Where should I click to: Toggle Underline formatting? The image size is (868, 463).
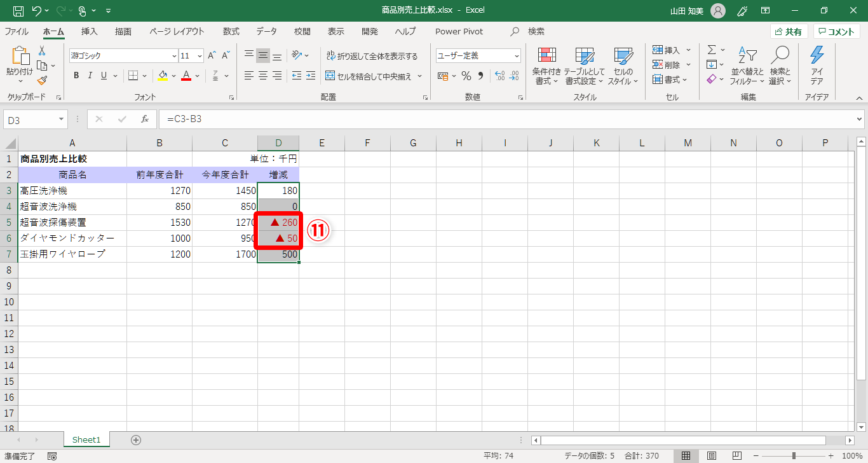(x=104, y=76)
